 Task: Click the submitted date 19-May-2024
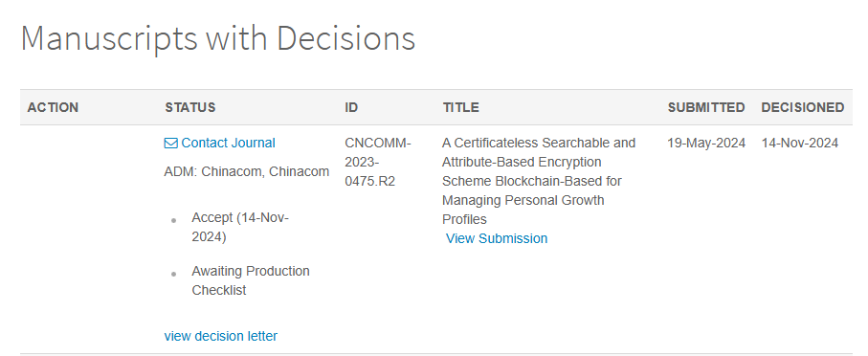click(x=706, y=144)
